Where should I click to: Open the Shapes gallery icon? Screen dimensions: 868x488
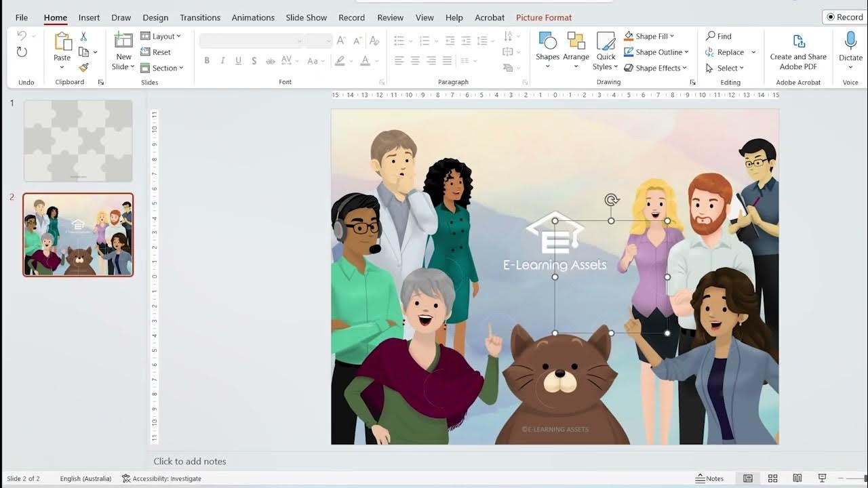tap(547, 41)
